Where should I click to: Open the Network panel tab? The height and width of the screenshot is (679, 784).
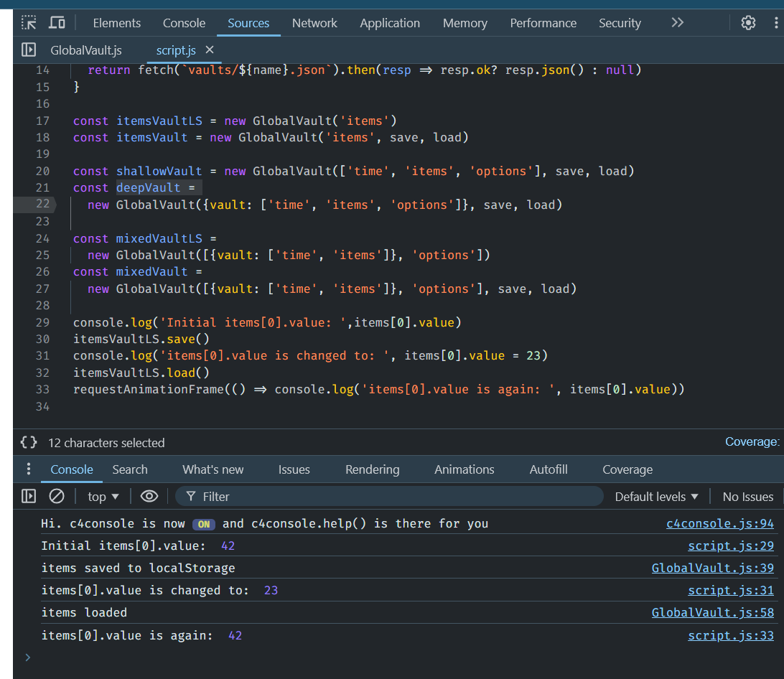point(314,23)
